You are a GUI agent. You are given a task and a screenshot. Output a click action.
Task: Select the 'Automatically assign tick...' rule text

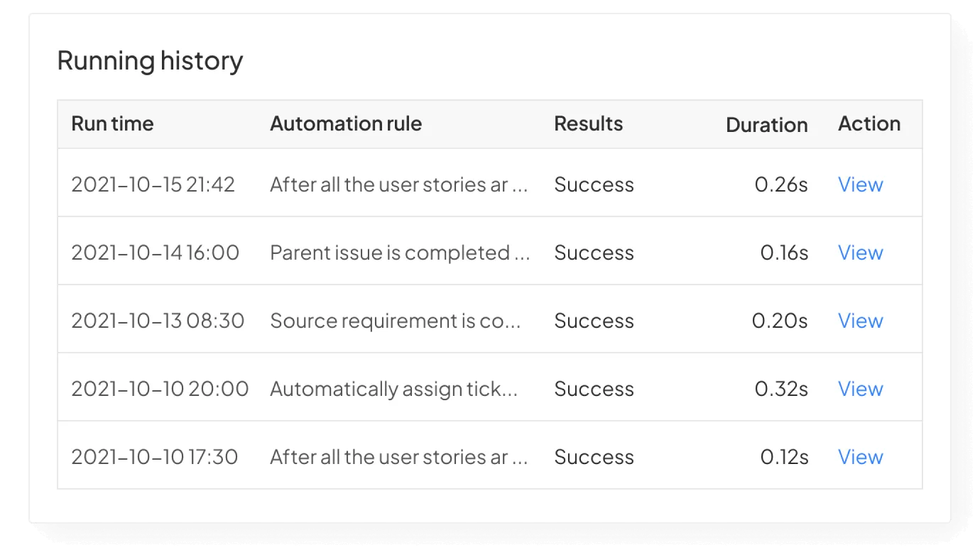[x=393, y=389]
